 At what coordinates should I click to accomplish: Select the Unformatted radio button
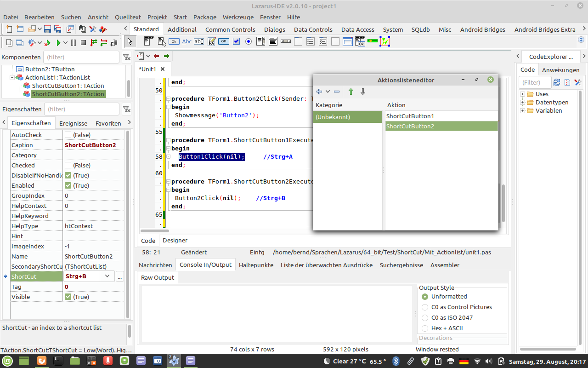pyautogui.click(x=425, y=297)
